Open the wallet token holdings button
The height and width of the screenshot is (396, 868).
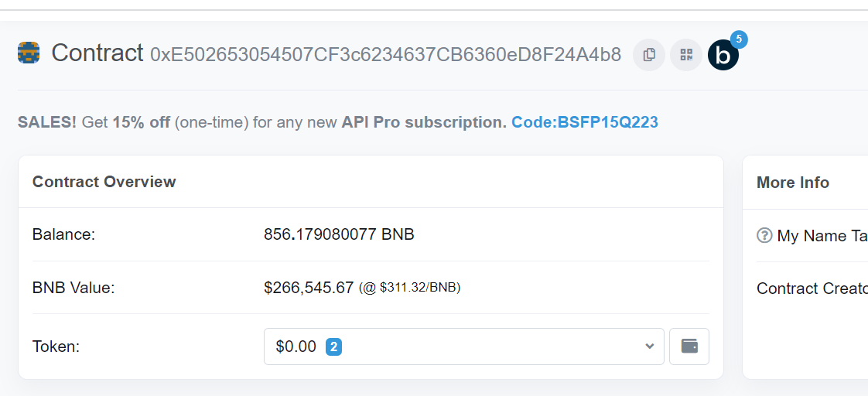pyautogui.click(x=689, y=346)
